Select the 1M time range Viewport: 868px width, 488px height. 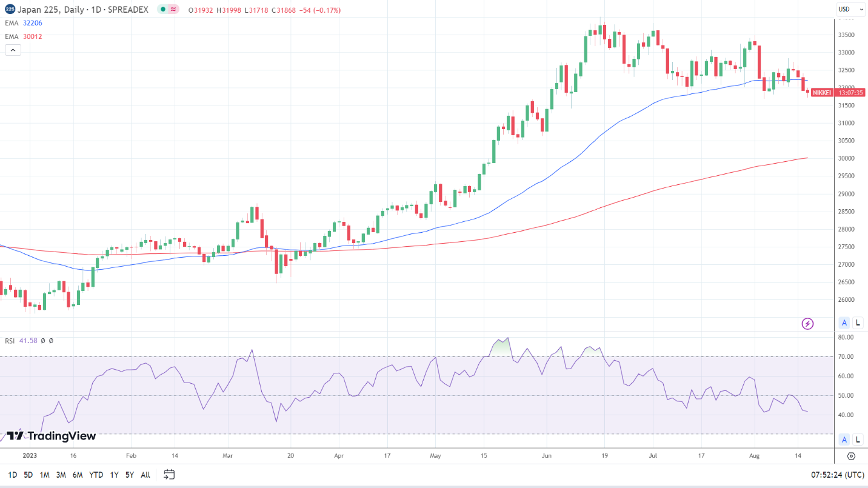pos(45,475)
